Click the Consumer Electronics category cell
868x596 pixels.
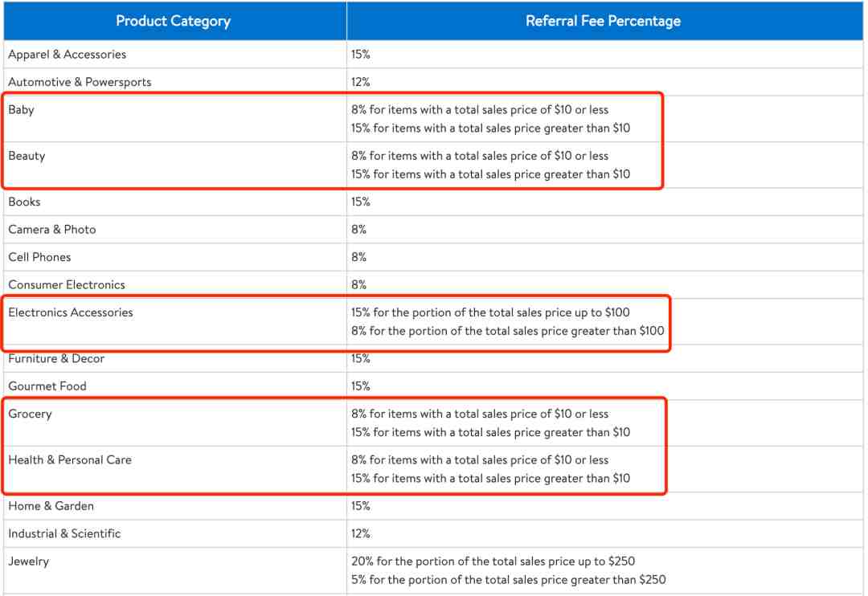click(x=67, y=284)
